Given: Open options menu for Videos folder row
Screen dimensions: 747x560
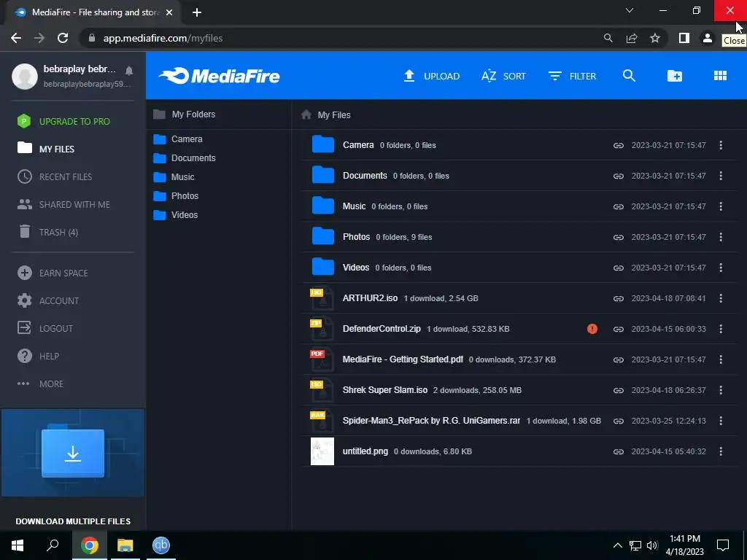Looking at the screenshot, I should 720,268.
